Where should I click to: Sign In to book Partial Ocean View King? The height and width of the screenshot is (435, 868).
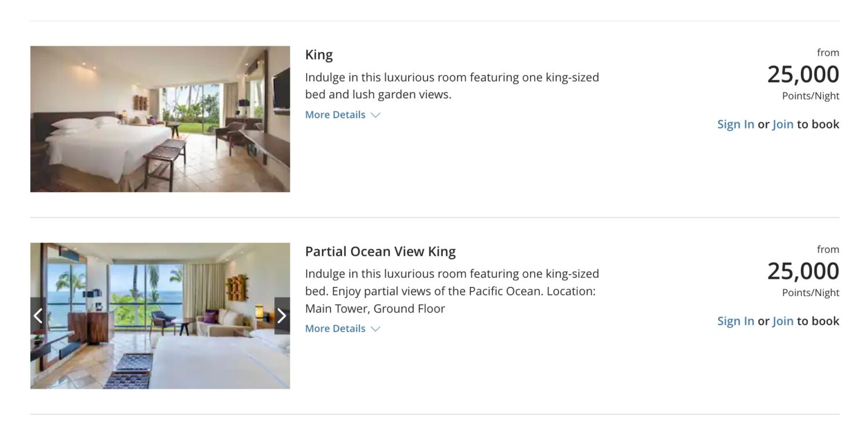click(735, 321)
